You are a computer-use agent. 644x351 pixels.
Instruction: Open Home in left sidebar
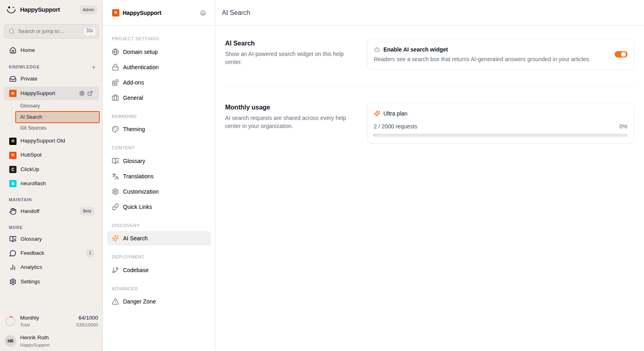pyautogui.click(x=51, y=50)
